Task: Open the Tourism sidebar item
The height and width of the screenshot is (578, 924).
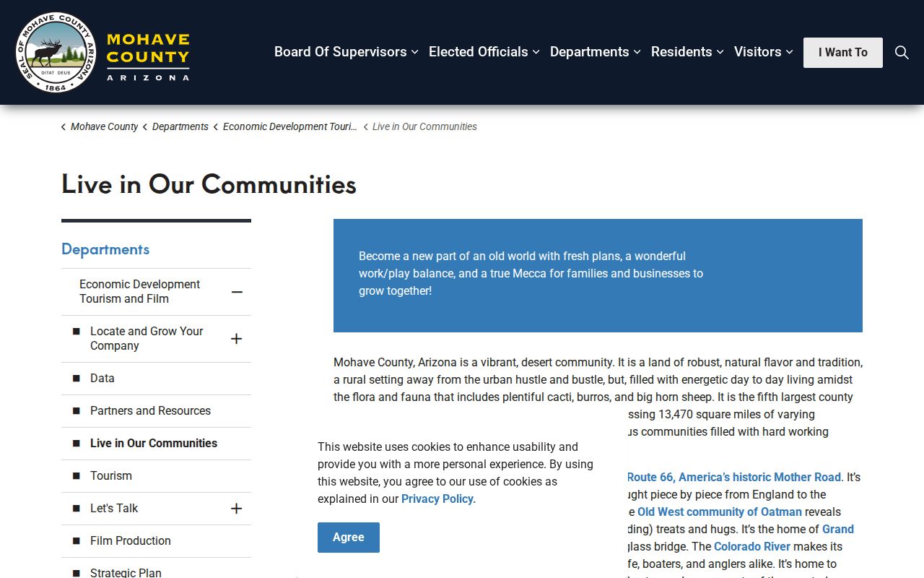Action: point(111,475)
